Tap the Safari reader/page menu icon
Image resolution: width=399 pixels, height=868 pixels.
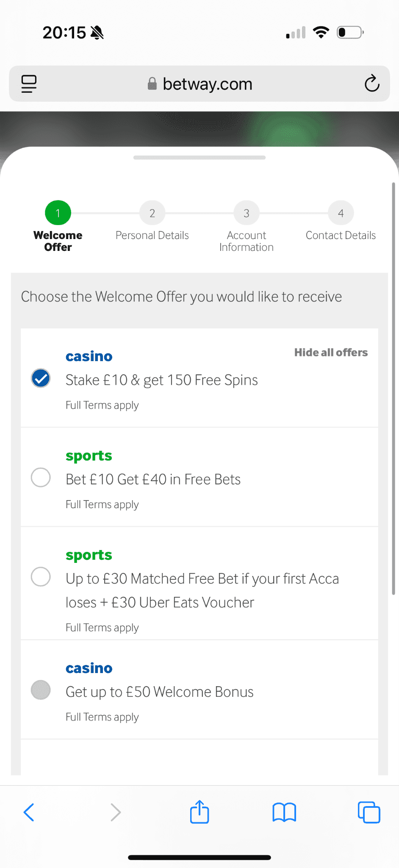pos(29,84)
